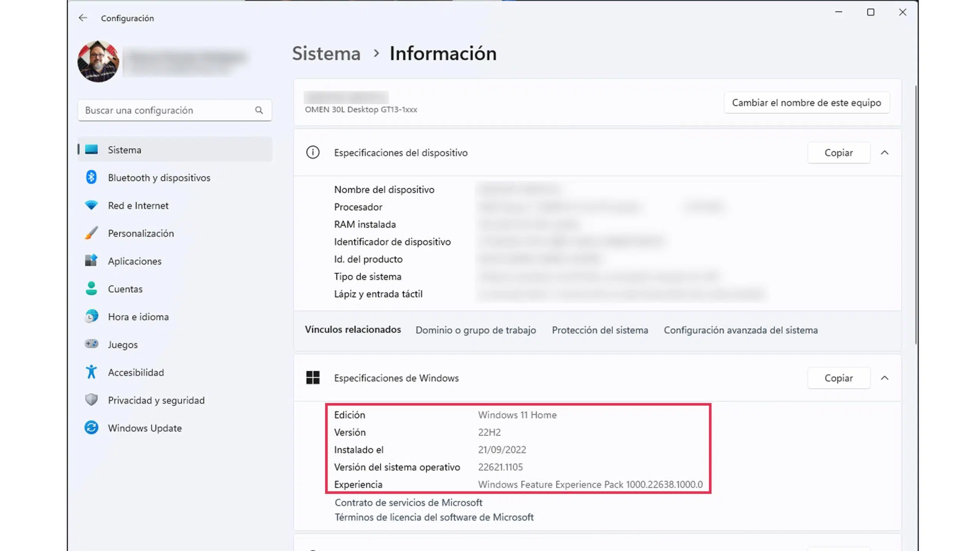Click the Windows 11 Home edition value
Image resolution: width=980 pixels, height=551 pixels.
pyautogui.click(x=517, y=415)
